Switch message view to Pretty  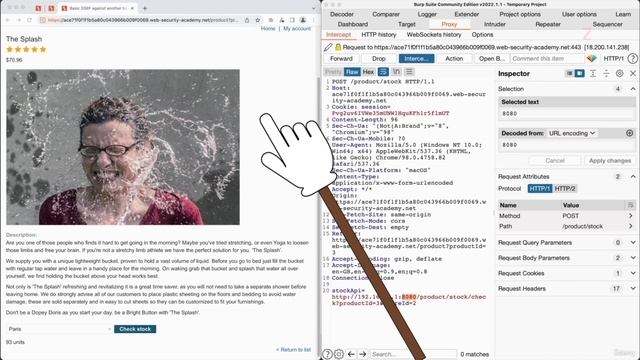click(x=333, y=72)
